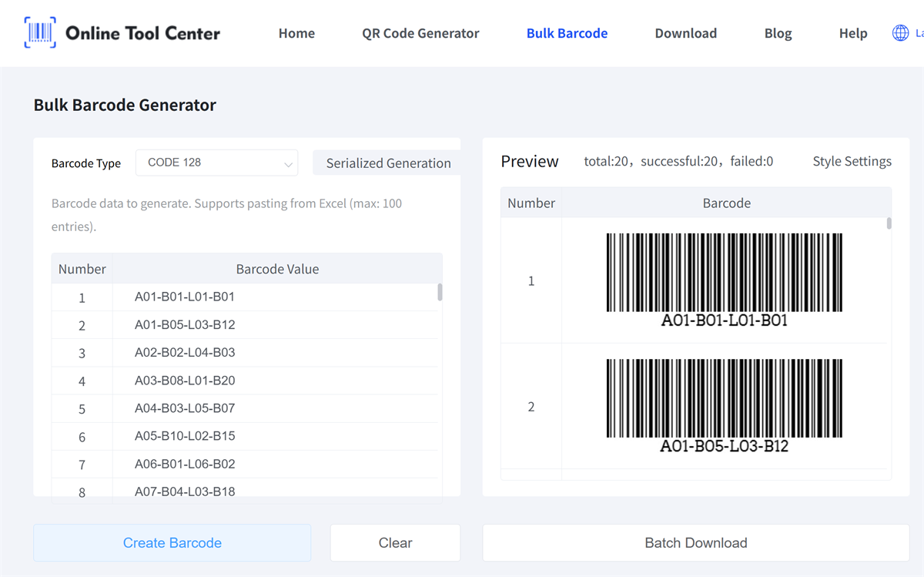Open the QR Code Generator page

pyautogui.click(x=420, y=33)
